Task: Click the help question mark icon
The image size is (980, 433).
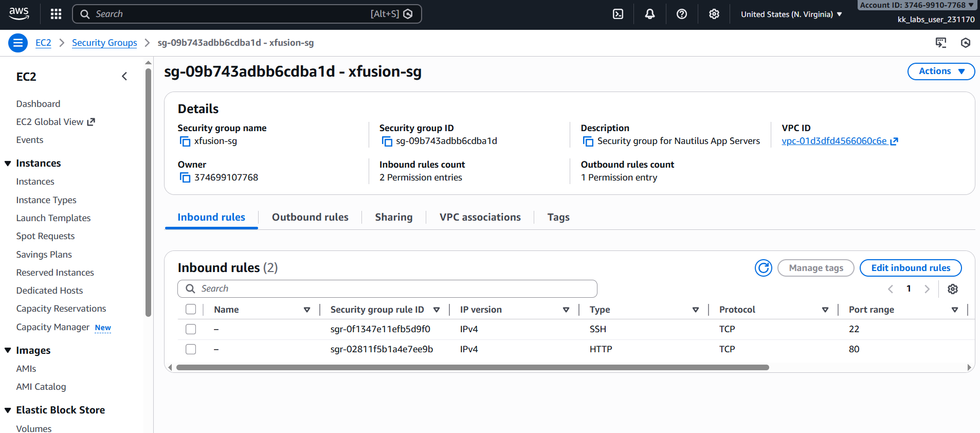Action: pyautogui.click(x=682, y=14)
